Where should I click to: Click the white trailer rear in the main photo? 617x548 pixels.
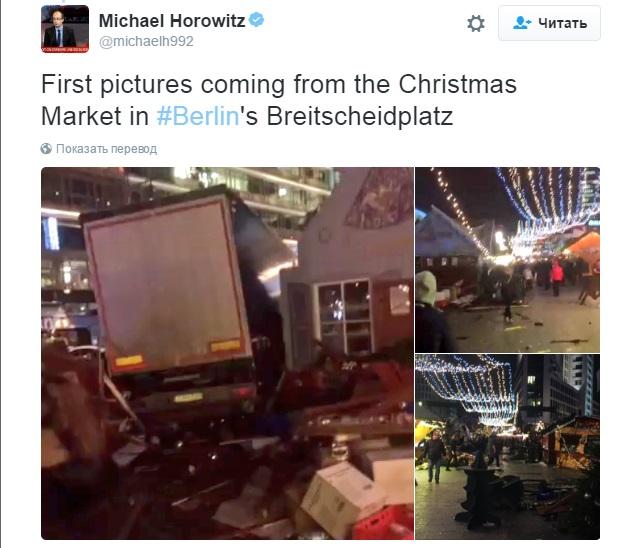(x=167, y=283)
